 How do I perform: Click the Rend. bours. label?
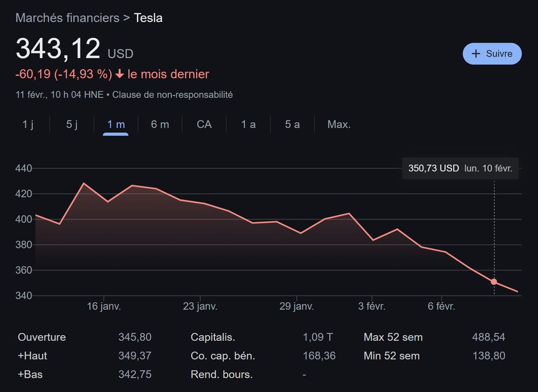point(222,374)
